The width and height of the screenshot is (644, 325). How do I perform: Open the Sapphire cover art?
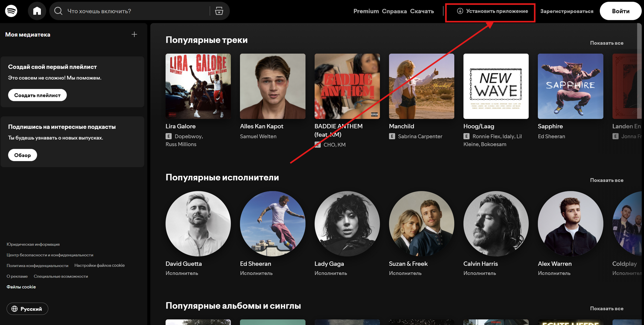570,86
